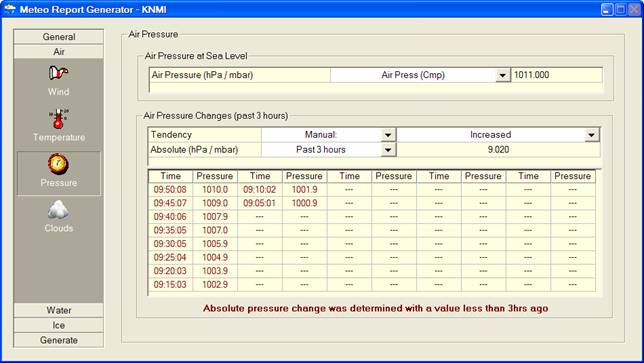Screen dimensions: 644x363
Task: Switch to the General tab
Action: (59, 37)
